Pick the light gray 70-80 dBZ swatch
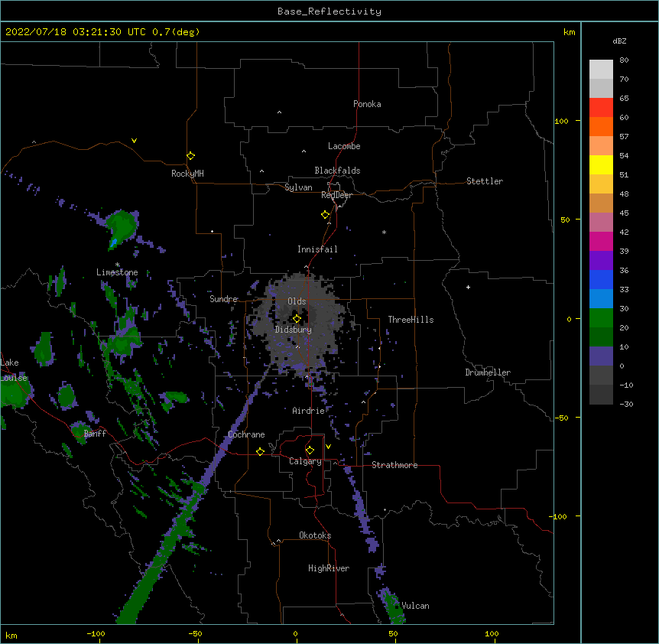Image resolution: width=659 pixels, height=644 pixels. point(601,69)
